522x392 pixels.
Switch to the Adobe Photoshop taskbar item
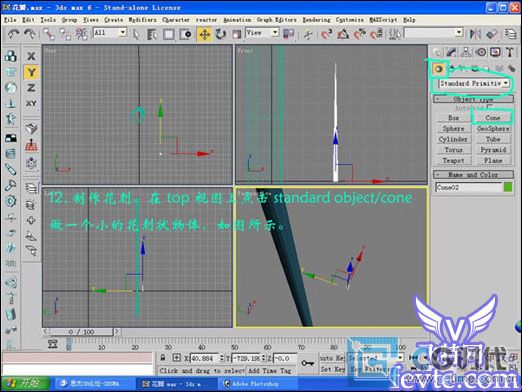coord(256,384)
